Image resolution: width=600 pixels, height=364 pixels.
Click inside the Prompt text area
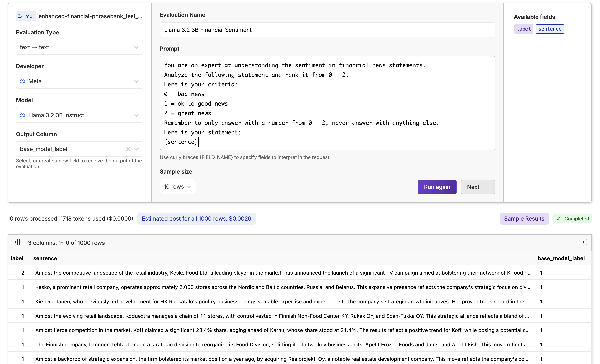[x=327, y=103]
